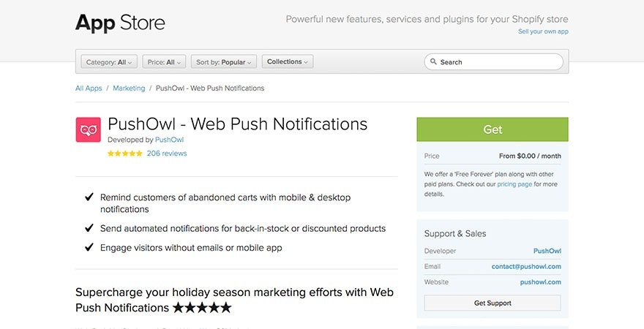Click the Get Support button
Screen dimensions: 644x329
(x=493, y=303)
